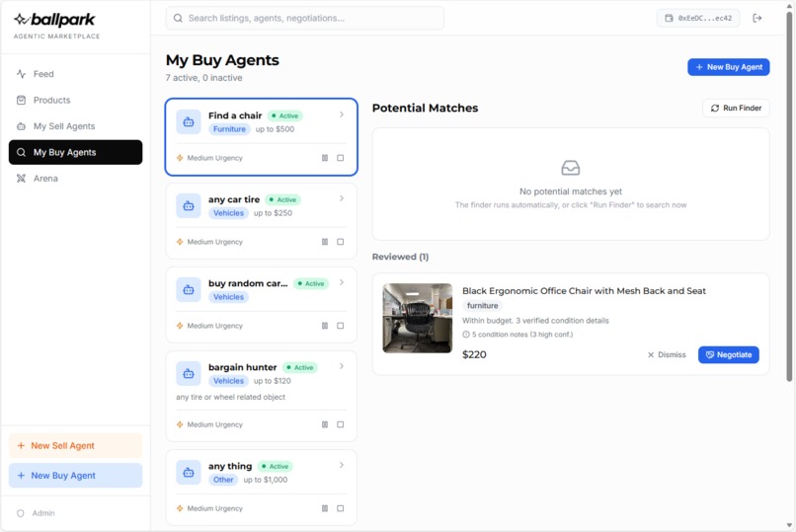The image size is (796, 532).
Task: Open the wallet address 0xEeDC...ec42 button
Action: point(698,18)
